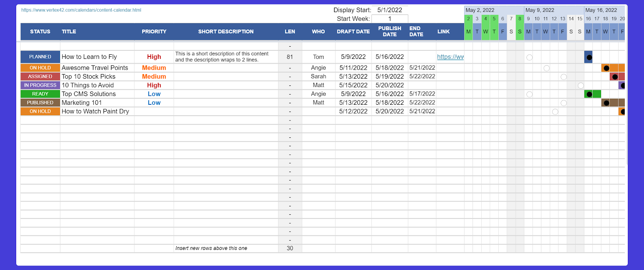Select Angie in the Awesome Travel Points row
This screenshot has height=270, width=644.
tap(318, 68)
